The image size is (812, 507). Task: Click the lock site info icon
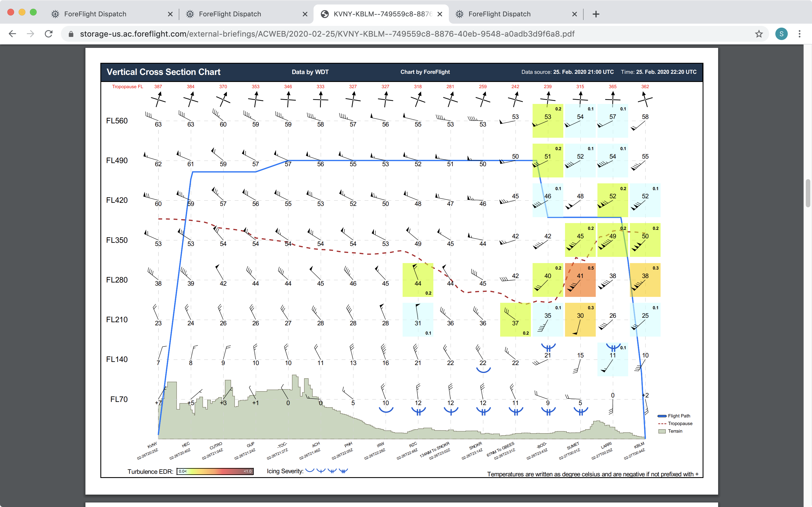[x=71, y=34]
